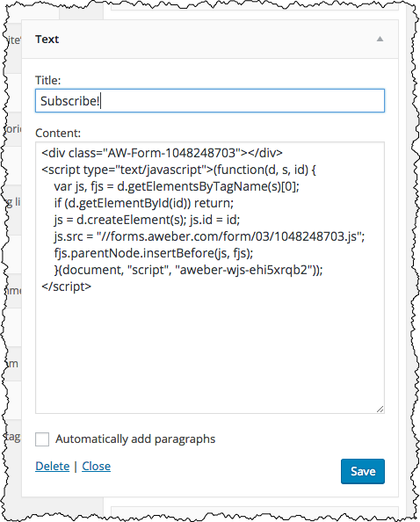420x522 pixels.
Task: Click the Title: label
Action: pos(48,80)
